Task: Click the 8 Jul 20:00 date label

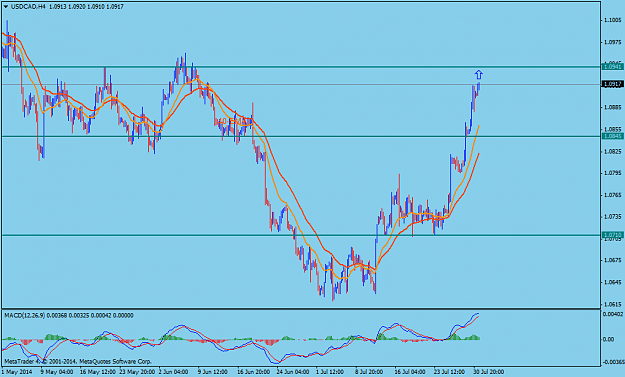Action: point(369,372)
